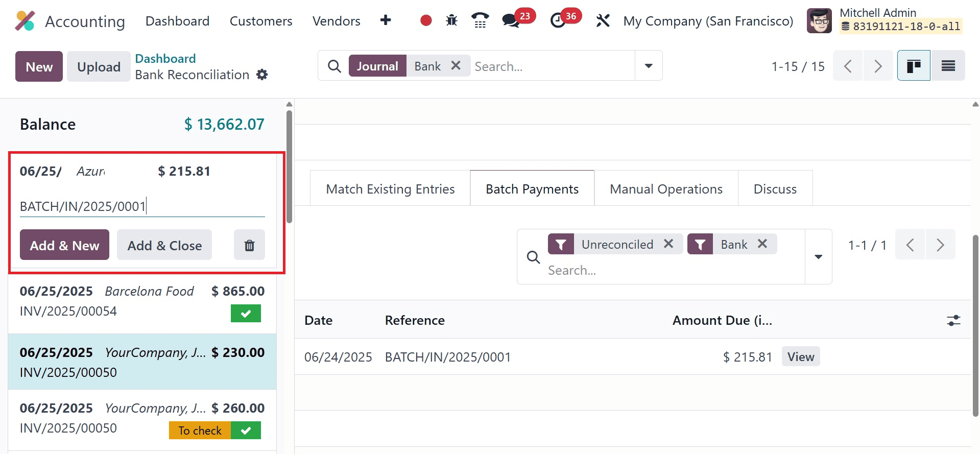
Task: Select YourCompany $ 230.00 statement line
Action: point(142,362)
